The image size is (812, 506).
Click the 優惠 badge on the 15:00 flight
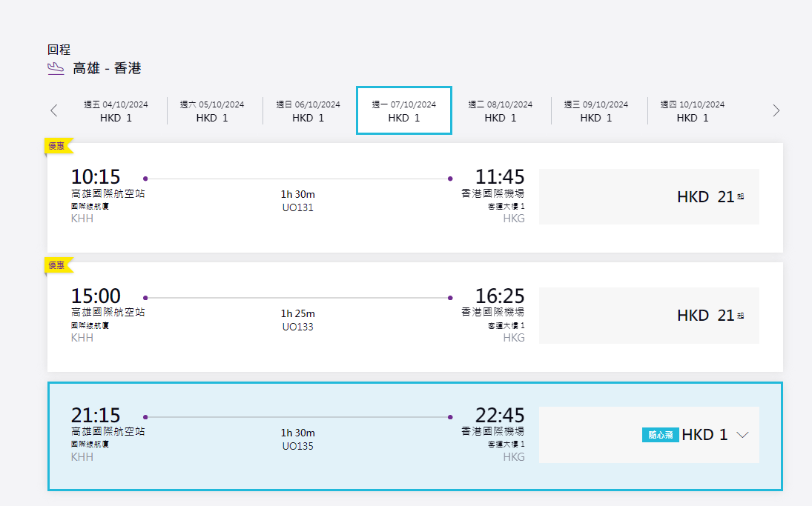point(58,265)
